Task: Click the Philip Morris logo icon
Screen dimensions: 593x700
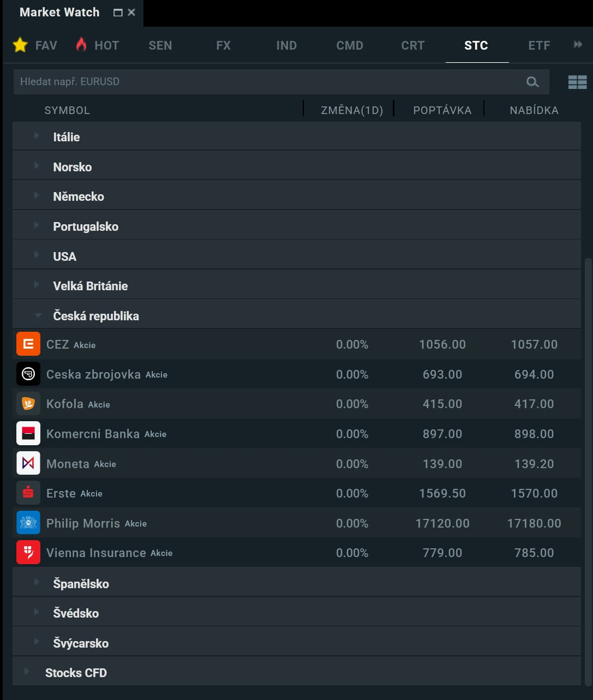Action: pos(28,523)
